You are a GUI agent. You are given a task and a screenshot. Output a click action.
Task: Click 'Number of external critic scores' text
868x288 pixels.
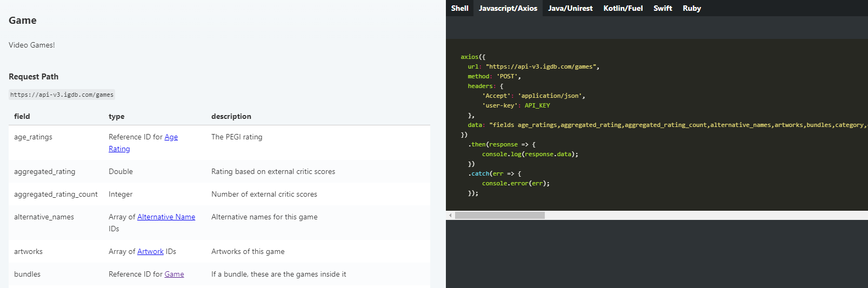264,194
